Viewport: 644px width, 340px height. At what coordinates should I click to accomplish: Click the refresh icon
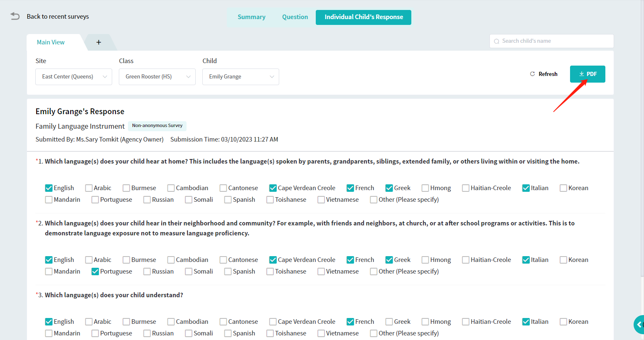tap(532, 74)
